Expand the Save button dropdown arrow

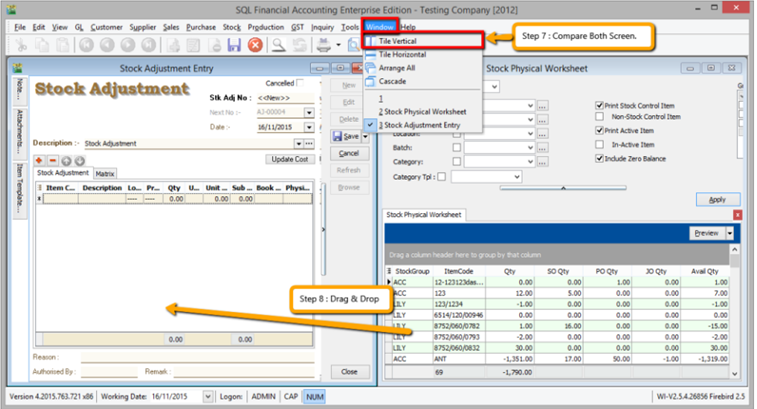[366, 136]
